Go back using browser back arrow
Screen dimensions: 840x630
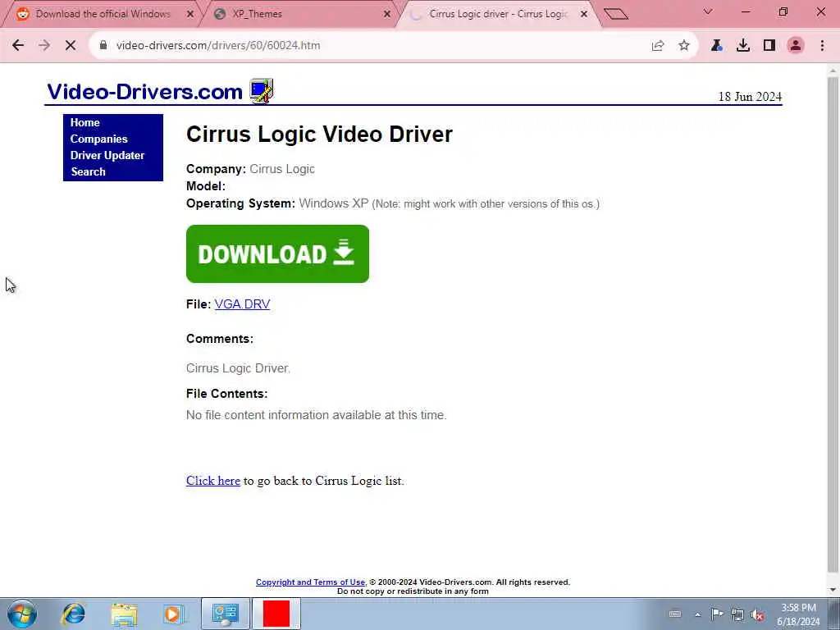18,46
